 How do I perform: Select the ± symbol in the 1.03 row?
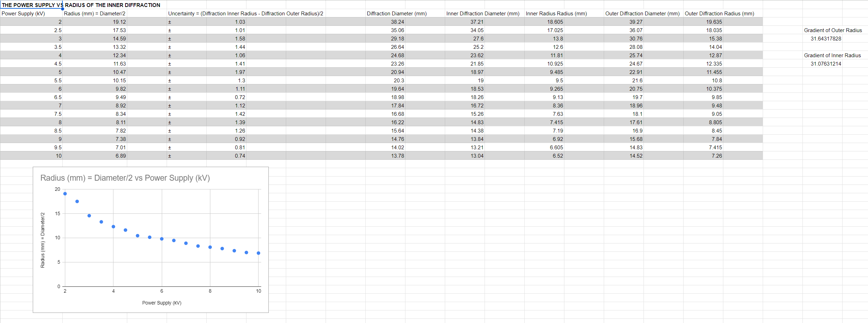coord(170,22)
